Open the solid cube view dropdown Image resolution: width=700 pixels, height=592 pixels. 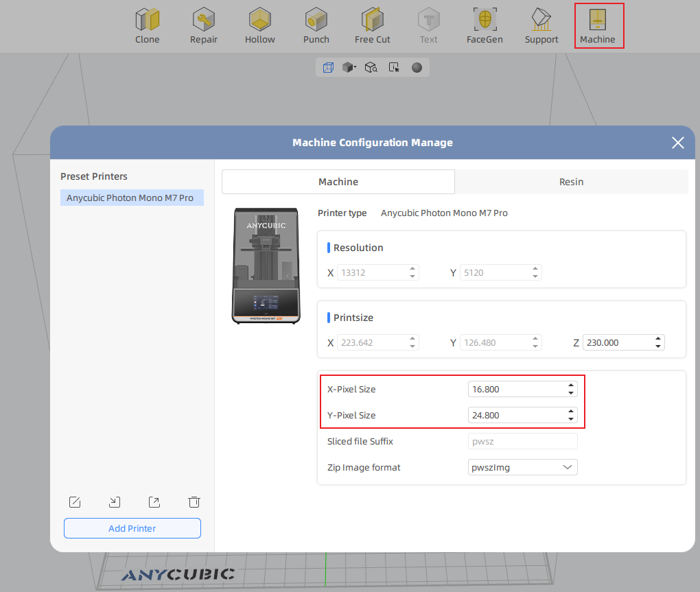click(349, 67)
